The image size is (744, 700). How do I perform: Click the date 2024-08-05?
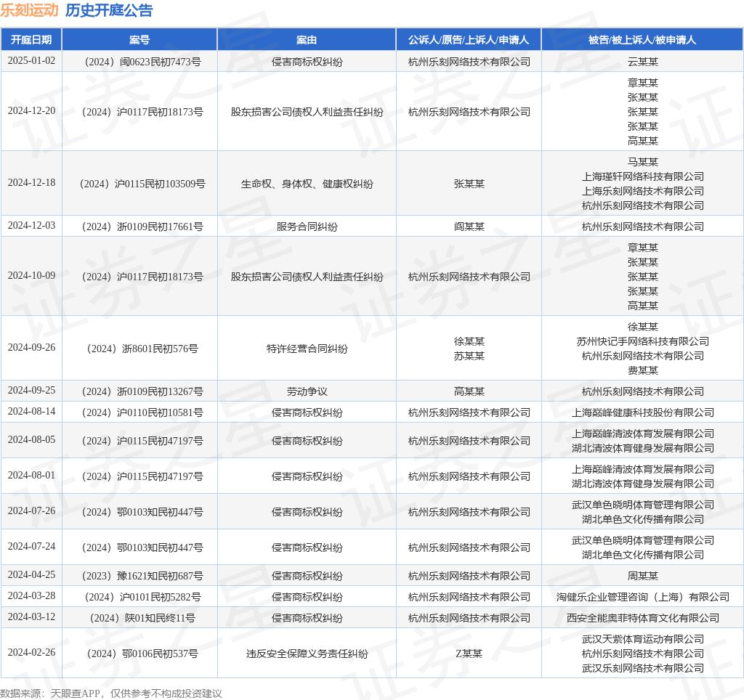(x=31, y=439)
